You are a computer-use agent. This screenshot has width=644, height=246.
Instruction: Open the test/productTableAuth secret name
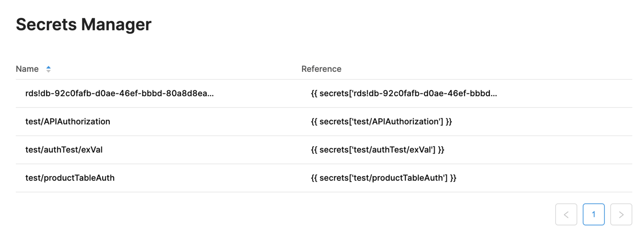tap(70, 178)
